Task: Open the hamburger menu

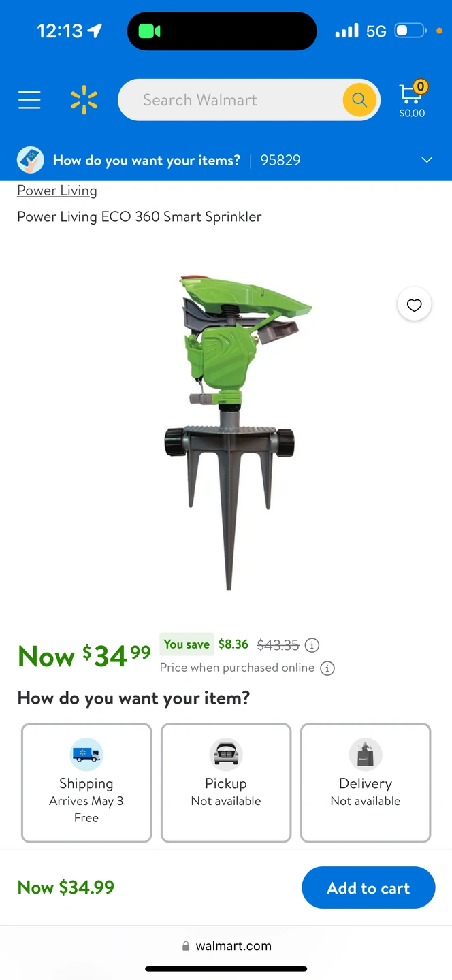Action: (29, 100)
